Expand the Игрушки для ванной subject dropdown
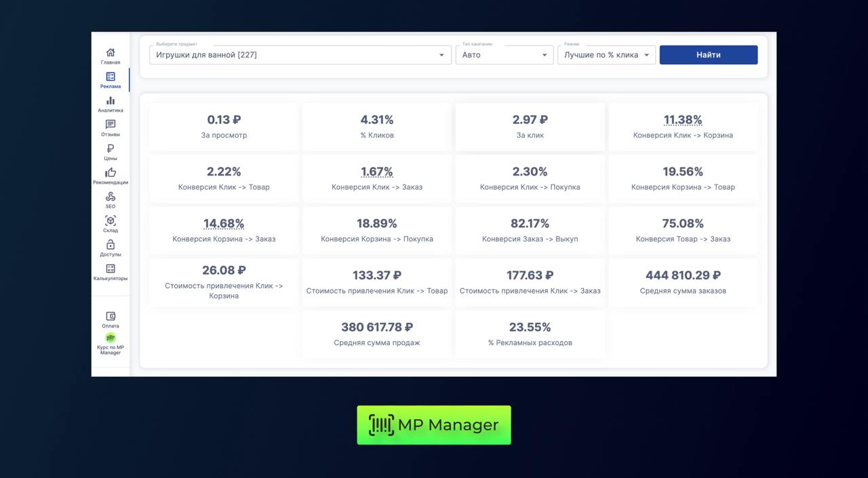The width and height of the screenshot is (868, 478). [x=441, y=55]
